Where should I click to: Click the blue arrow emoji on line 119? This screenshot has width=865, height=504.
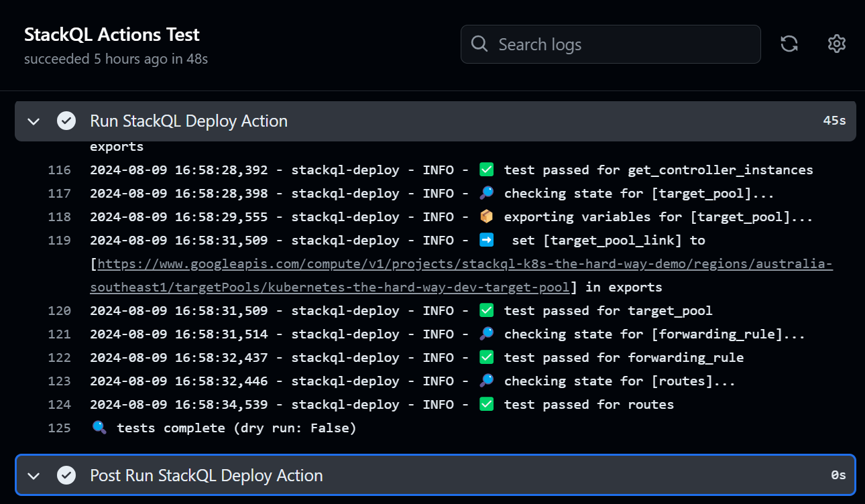tap(486, 239)
